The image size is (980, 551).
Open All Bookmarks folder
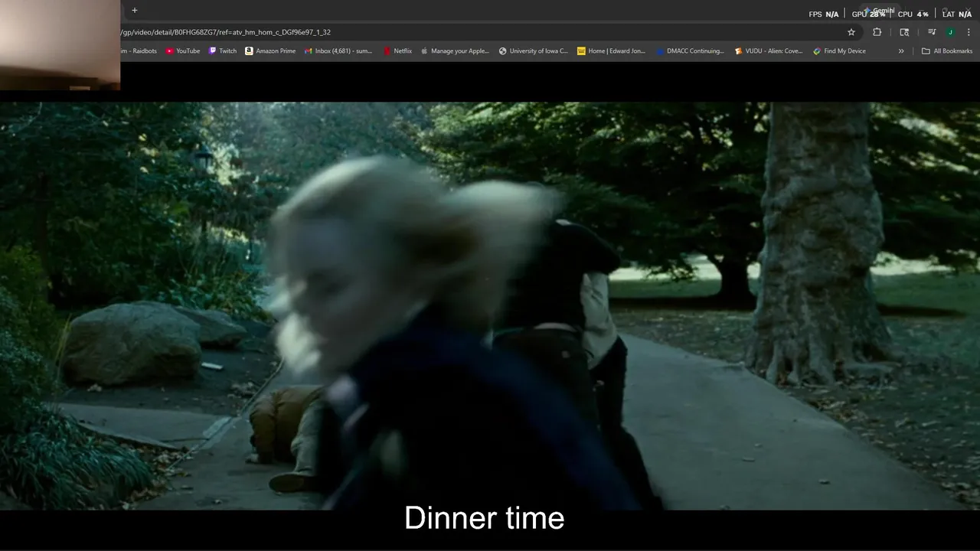click(947, 51)
